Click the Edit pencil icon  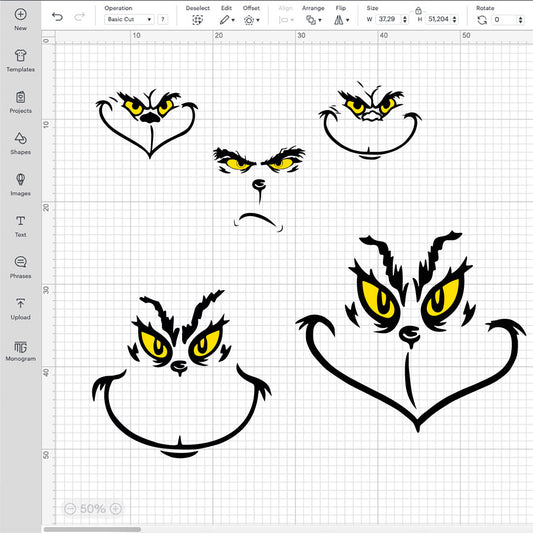pyautogui.click(x=224, y=20)
